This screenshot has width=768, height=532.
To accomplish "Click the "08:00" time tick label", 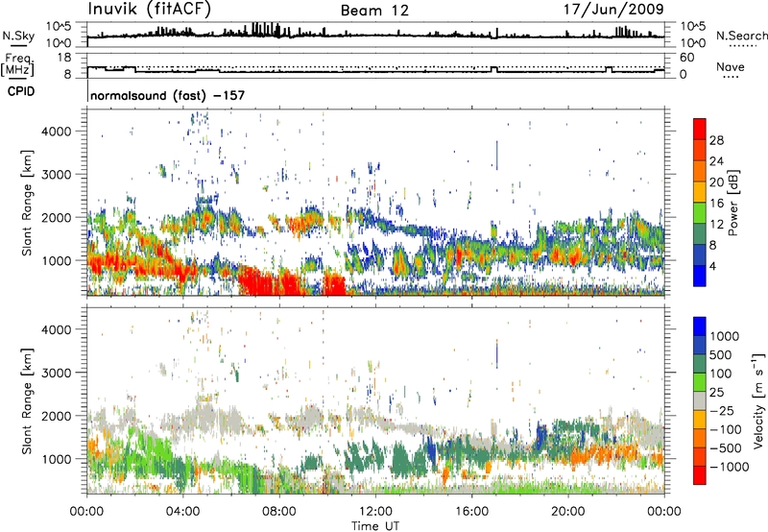I will (x=279, y=512).
